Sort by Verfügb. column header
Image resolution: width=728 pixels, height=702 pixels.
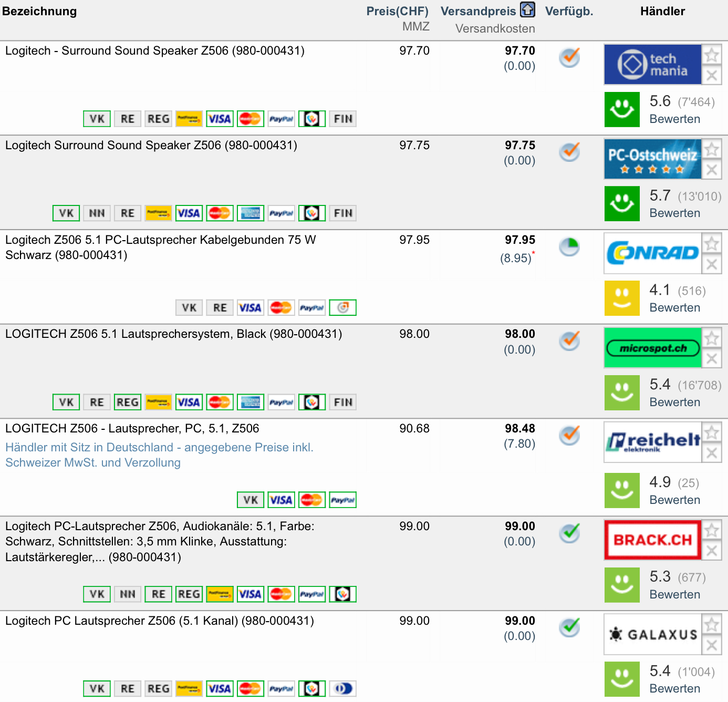(569, 11)
